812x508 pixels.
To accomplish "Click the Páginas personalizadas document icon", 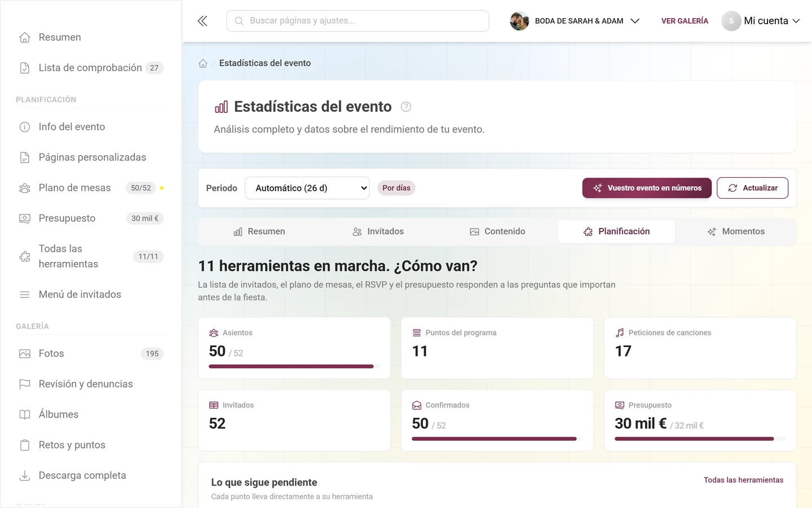I will click(25, 157).
